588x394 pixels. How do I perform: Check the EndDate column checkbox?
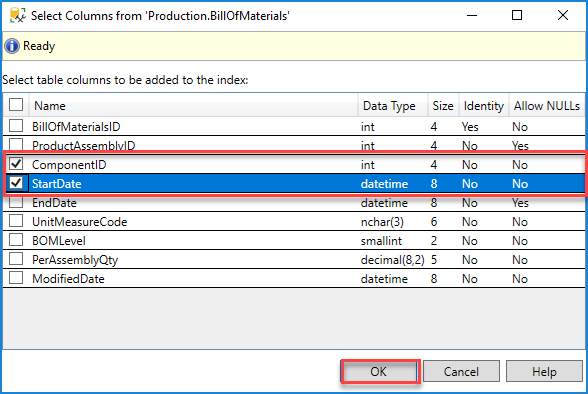click(x=16, y=202)
